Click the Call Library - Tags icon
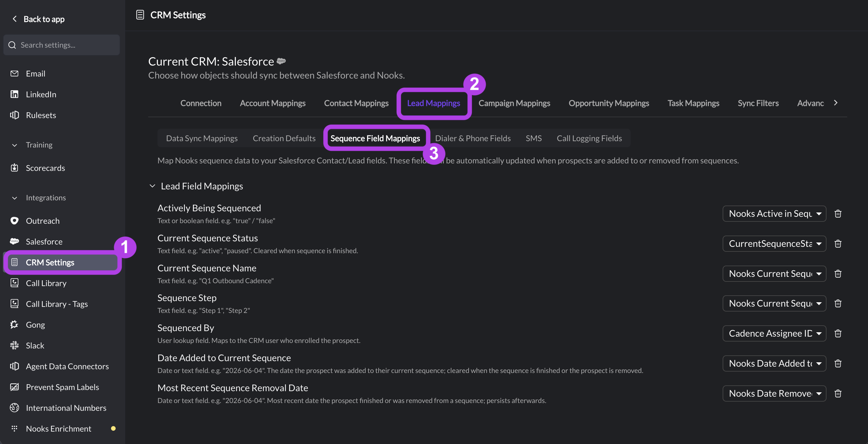This screenshot has height=444, width=868. pos(14,304)
